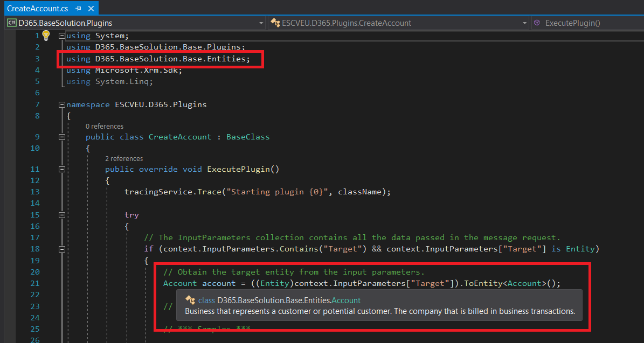Collapse the CreateAccount class block
The image size is (644, 343).
pyautogui.click(x=62, y=137)
